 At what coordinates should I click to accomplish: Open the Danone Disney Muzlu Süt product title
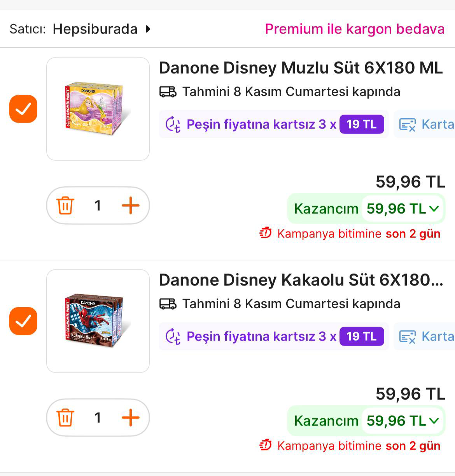click(301, 68)
